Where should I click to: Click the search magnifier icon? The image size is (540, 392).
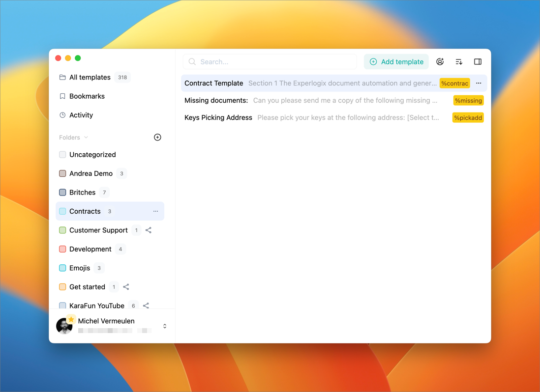pyautogui.click(x=192, y=61)
